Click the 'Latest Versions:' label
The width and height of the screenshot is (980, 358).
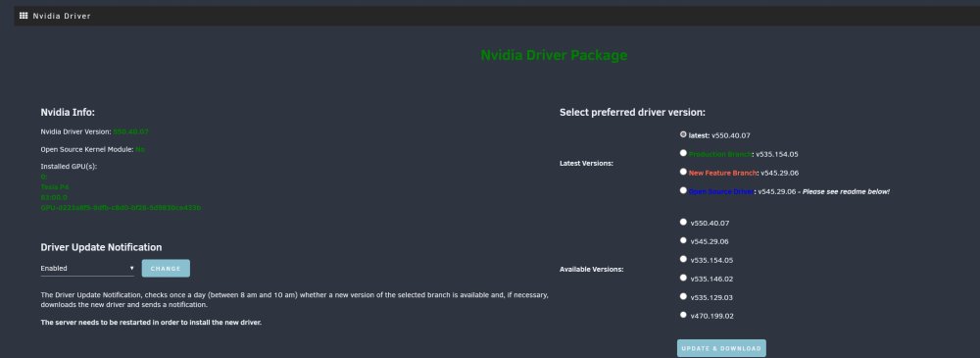(x=586, y=164)
